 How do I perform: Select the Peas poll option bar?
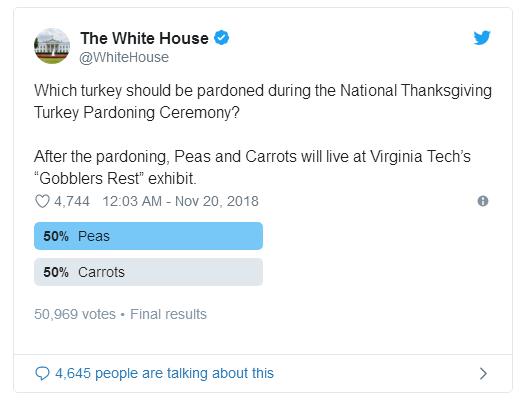click(x=148, y=236)
